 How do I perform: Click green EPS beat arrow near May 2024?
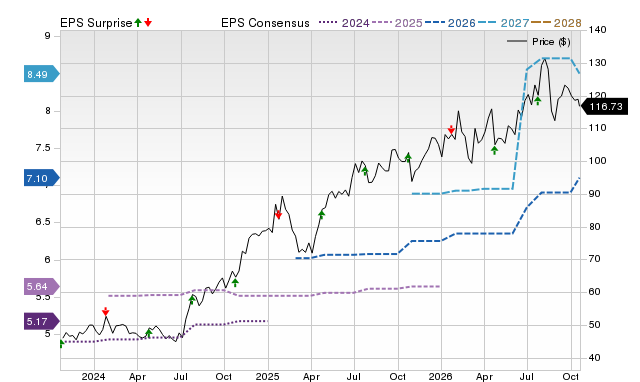(149, 333)
